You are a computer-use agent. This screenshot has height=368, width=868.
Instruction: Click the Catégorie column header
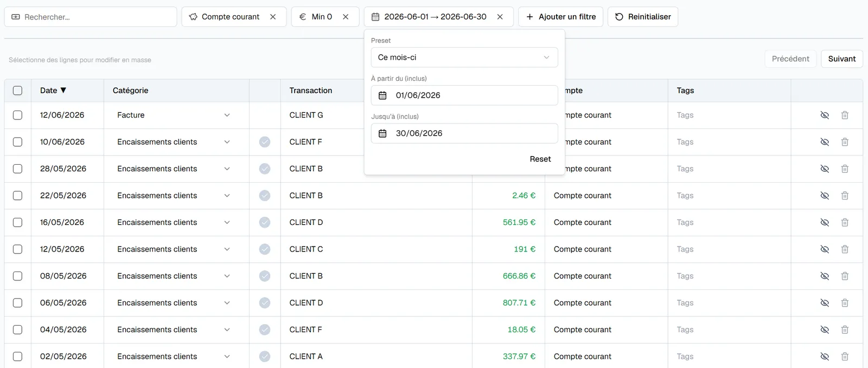click(x=130, y=91)
